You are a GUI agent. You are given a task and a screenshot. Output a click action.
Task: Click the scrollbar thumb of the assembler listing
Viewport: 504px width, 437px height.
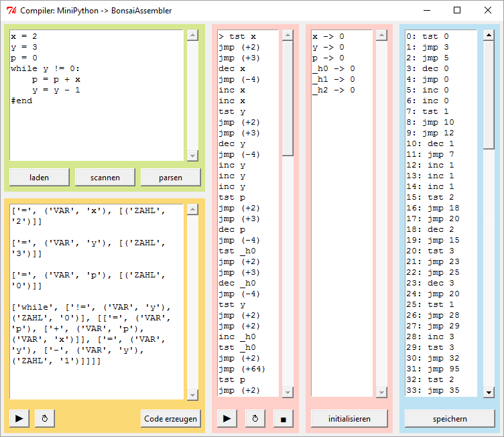[288, 98]
